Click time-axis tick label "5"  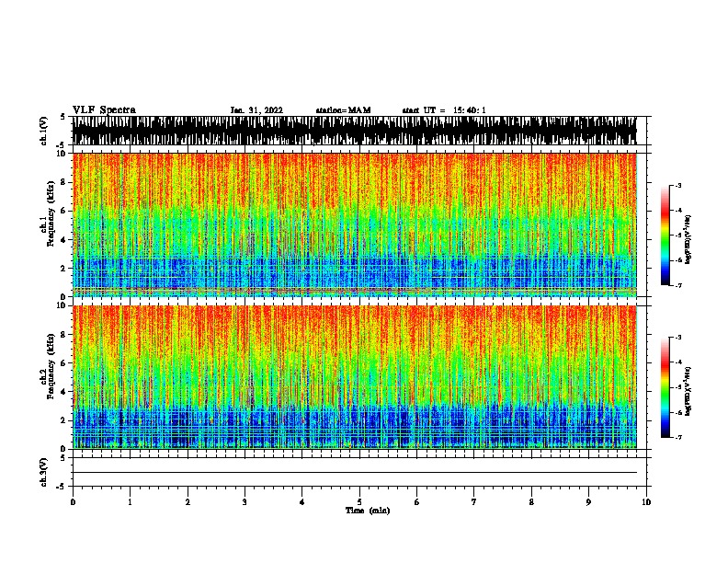click(x=359, y=501)
